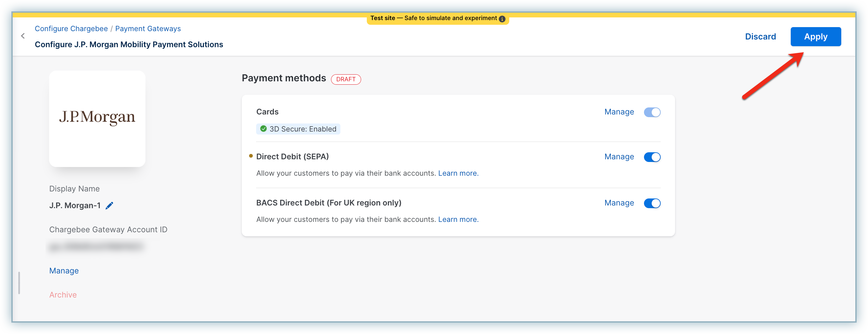This screenshot has width=868, height=334.
Task: Click the test site info icon
Action: tap(502, 19)
